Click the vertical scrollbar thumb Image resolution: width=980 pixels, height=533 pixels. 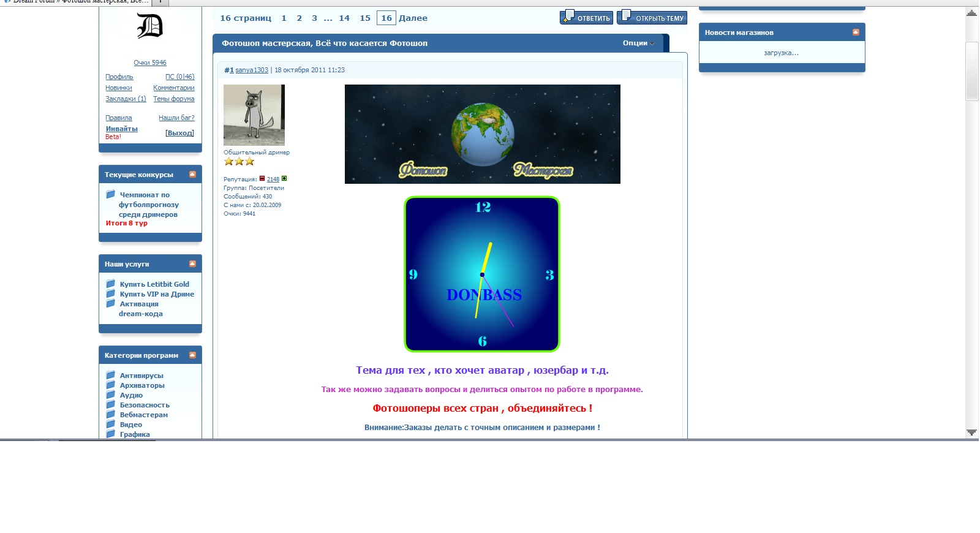971,71
